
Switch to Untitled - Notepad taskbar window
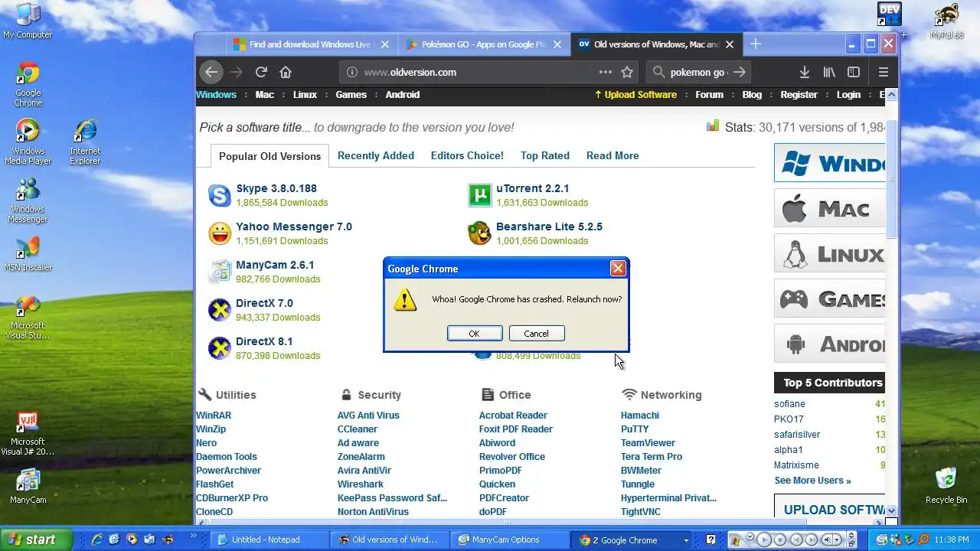pyautogui.click(x=269, y=540)
